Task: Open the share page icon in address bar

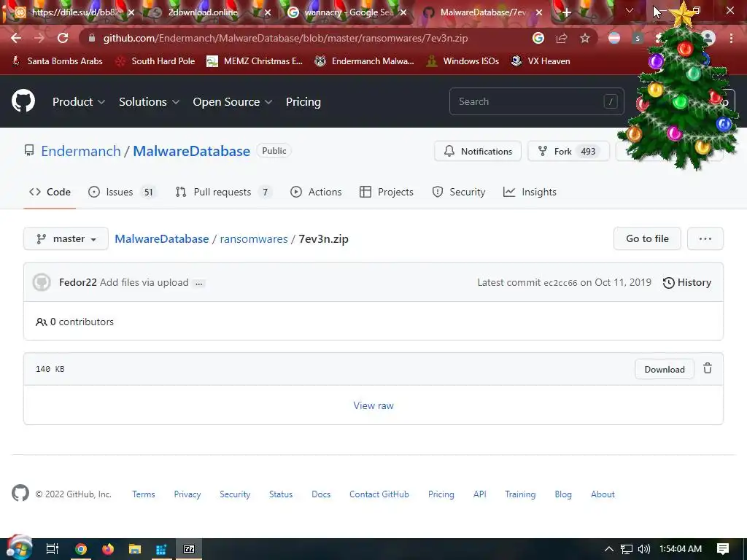Action: point(562,38)
